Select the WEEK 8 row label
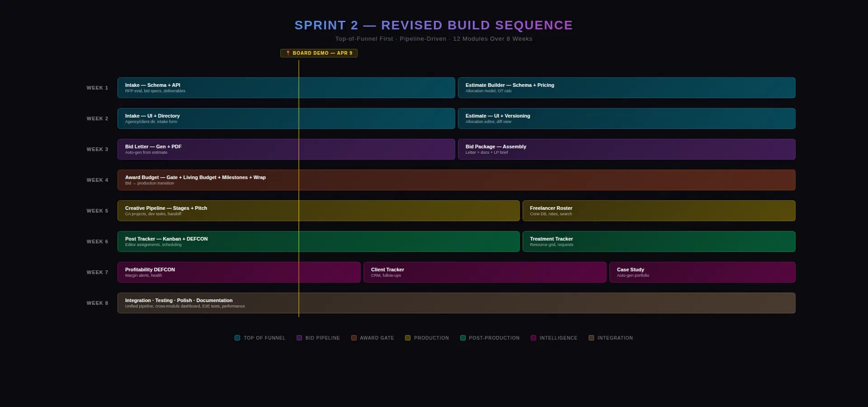 coord(97,303)
